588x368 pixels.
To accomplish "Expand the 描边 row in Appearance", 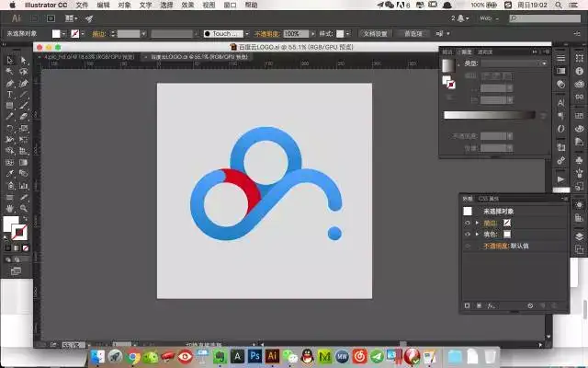I will (477, 223).
